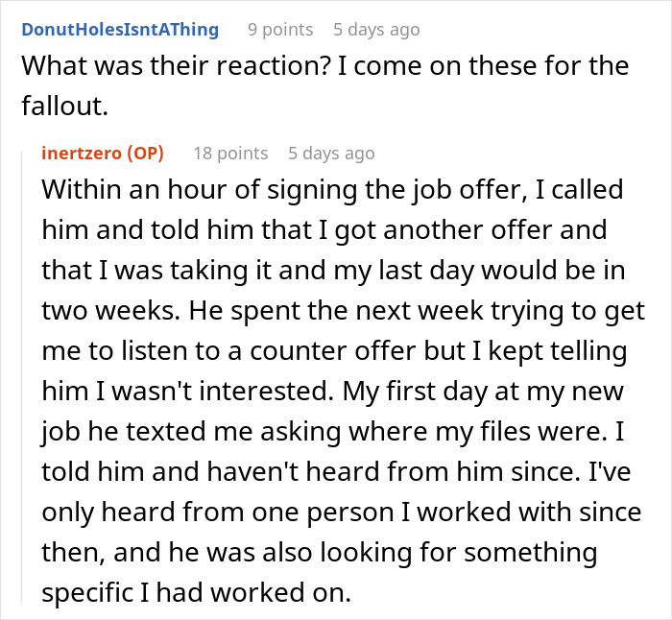Click the line 'then, and he was also looking'
The image size is (672, 620).
click(320, 552)
